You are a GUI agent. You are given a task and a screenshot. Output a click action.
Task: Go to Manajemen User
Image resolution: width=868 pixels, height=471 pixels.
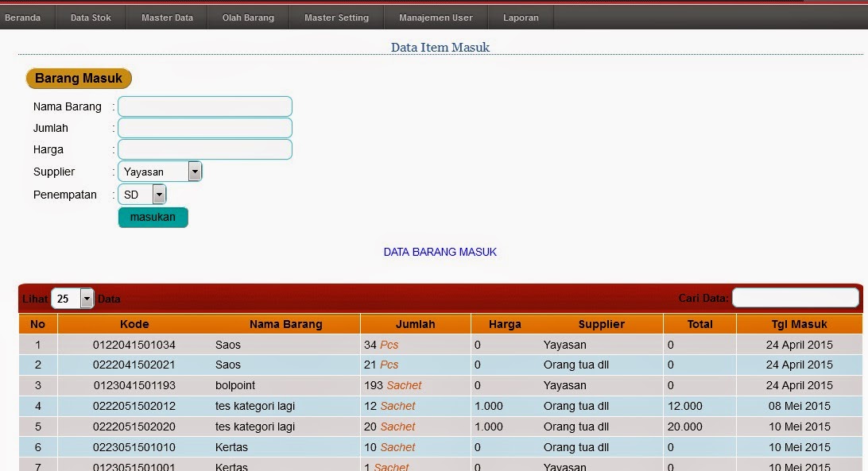click(x=435, y=16)
